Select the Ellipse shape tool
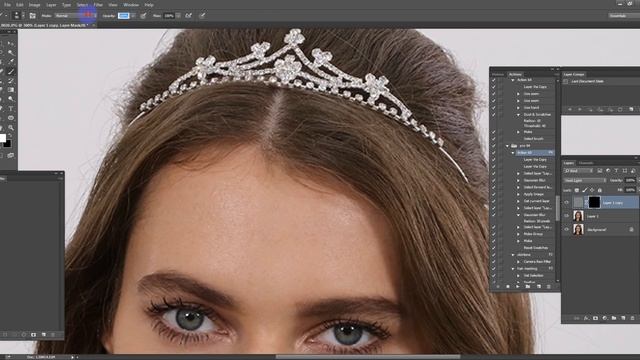The image size is (640, 360). click(x=11, y=118)
